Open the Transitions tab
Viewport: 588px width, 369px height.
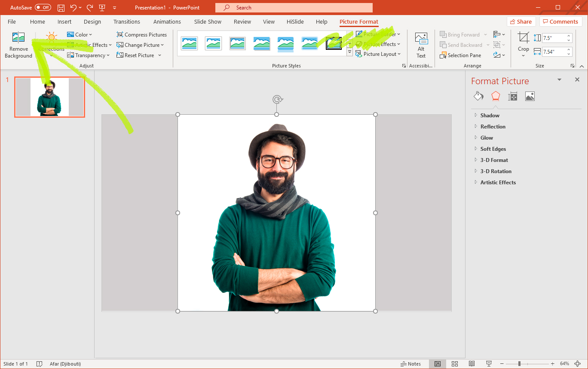pyautogui.click(x=126, y=22)
